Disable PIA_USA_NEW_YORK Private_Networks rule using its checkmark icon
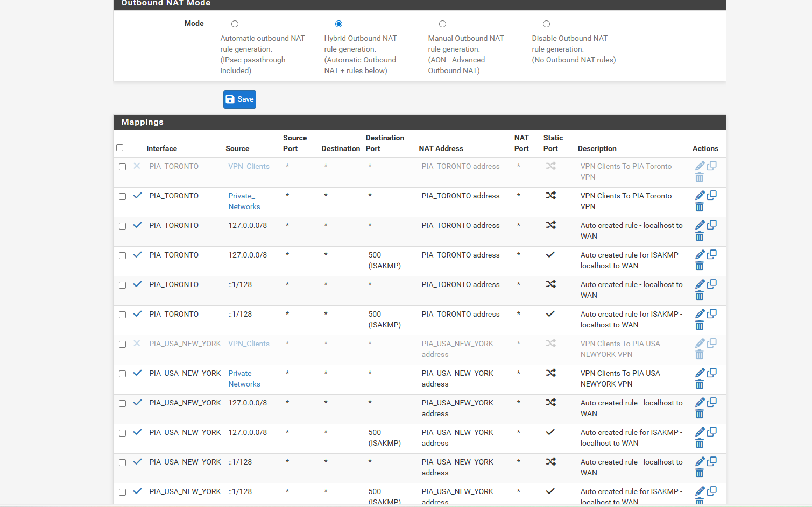 (137, 373)
